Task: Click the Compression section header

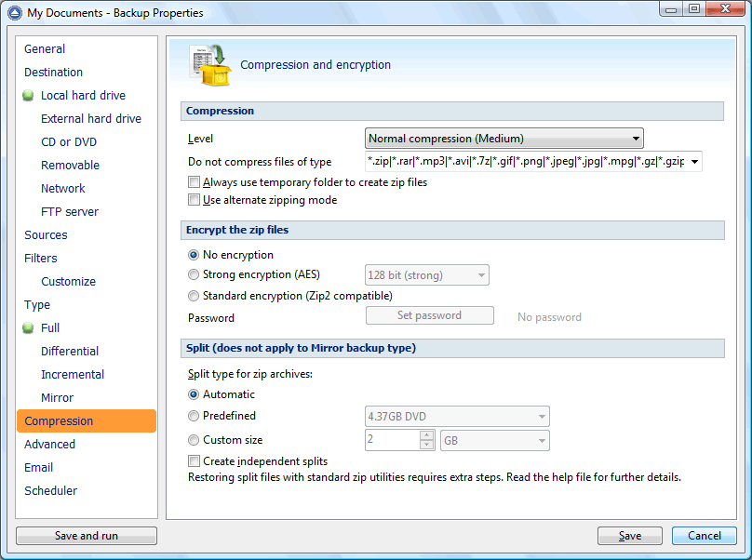Action: click(x=452, y=112)
